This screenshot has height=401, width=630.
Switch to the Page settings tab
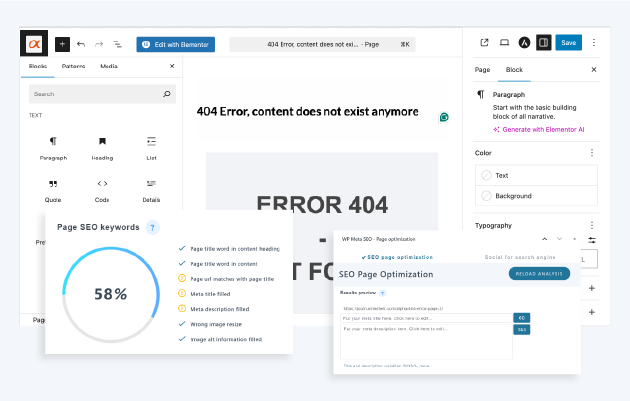(482, 70)
